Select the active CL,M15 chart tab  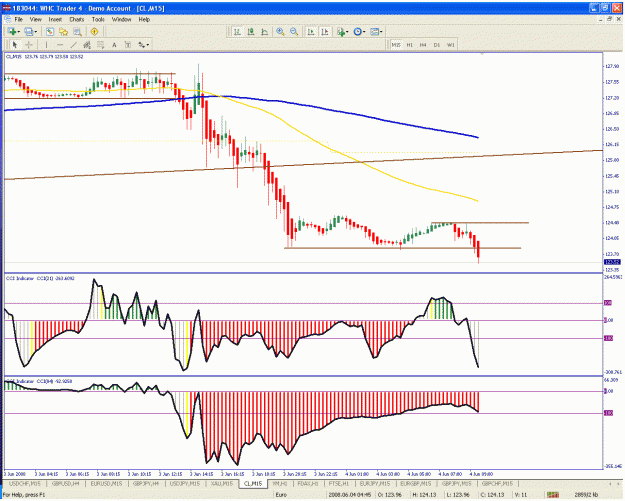(253, 484)
